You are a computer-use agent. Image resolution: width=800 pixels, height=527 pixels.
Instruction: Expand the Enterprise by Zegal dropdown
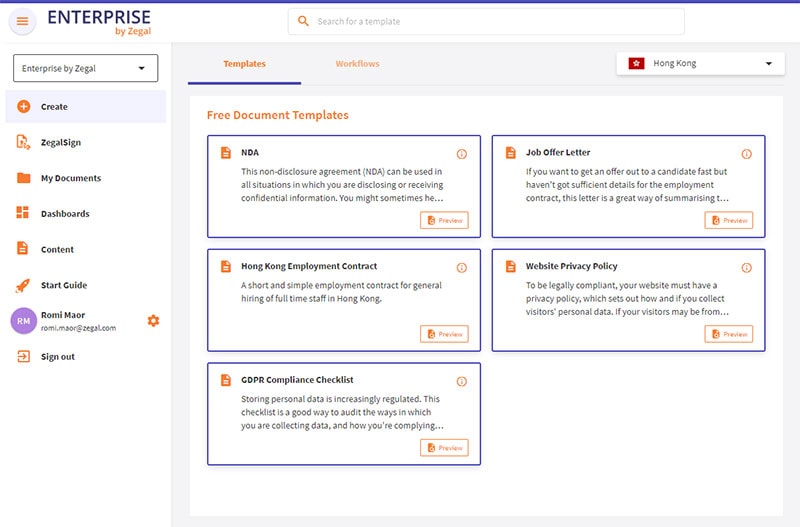click(x=86, y=68)
